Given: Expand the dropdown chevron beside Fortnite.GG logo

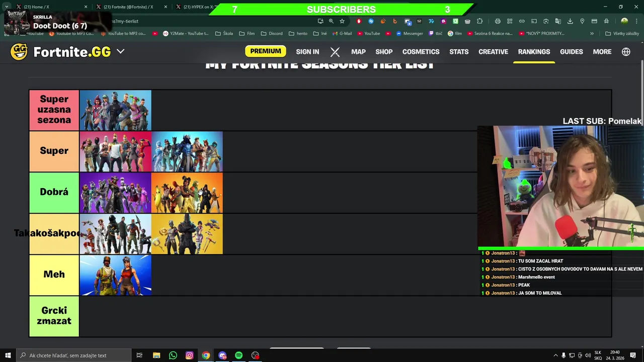Looking at the screenshot, I should pos(120,51).
